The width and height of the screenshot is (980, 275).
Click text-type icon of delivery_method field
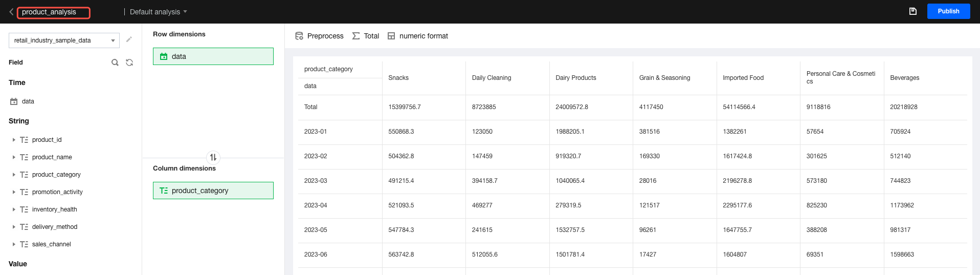click(24, 227)
